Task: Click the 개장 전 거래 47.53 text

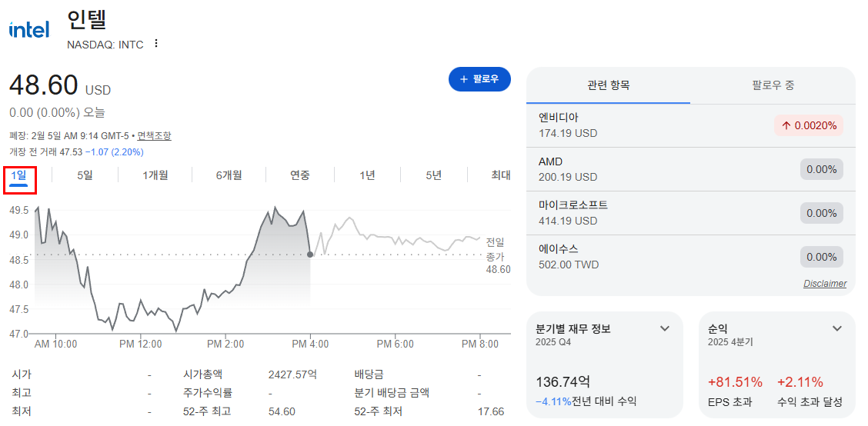Action: pyautogui.click(x=45, y=151)
